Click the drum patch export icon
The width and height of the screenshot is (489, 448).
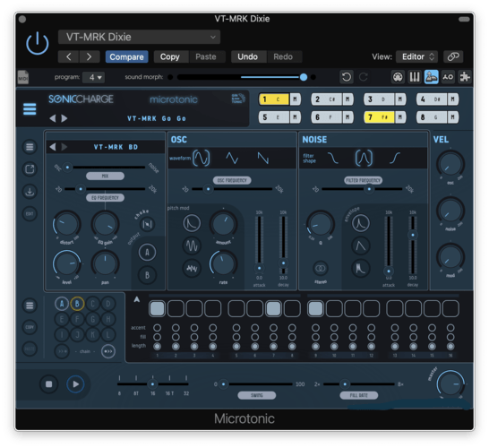pyautogui.click(x=30, y=169)
